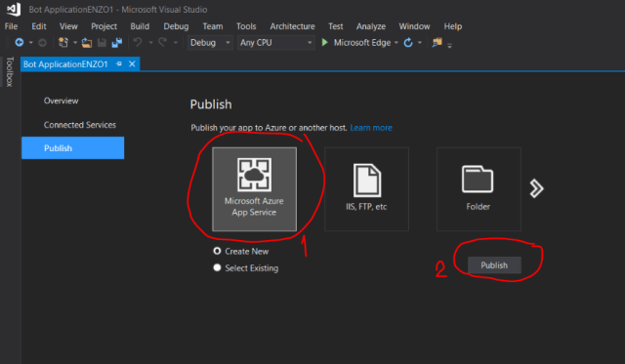Click the Open File folder icon
Image resolution: width=625 pixels, height=364 pixels.
point(87,43)
